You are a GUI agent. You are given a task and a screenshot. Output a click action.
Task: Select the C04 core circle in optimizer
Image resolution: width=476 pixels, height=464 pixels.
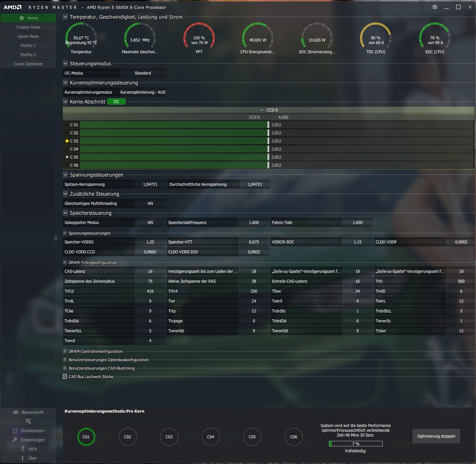[210, 437]
